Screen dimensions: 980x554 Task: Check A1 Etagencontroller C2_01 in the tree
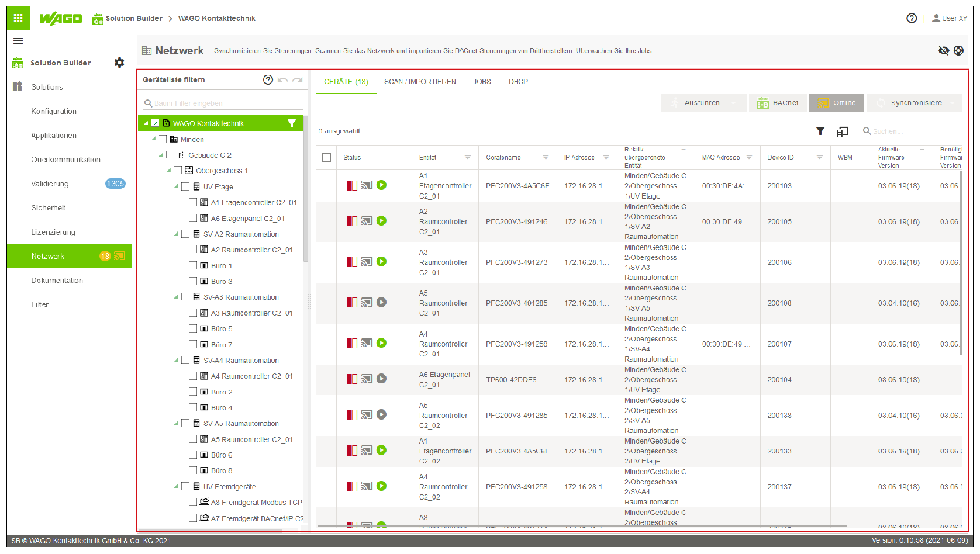(193, 202)
